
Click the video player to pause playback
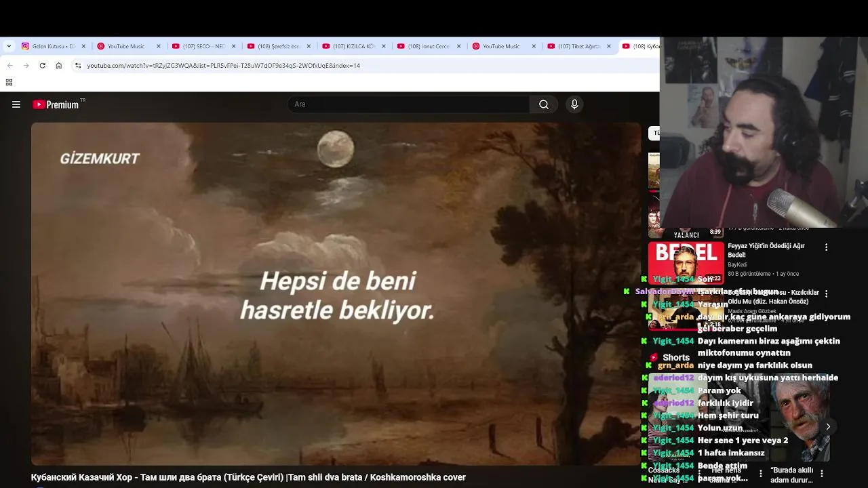(336, 293)
